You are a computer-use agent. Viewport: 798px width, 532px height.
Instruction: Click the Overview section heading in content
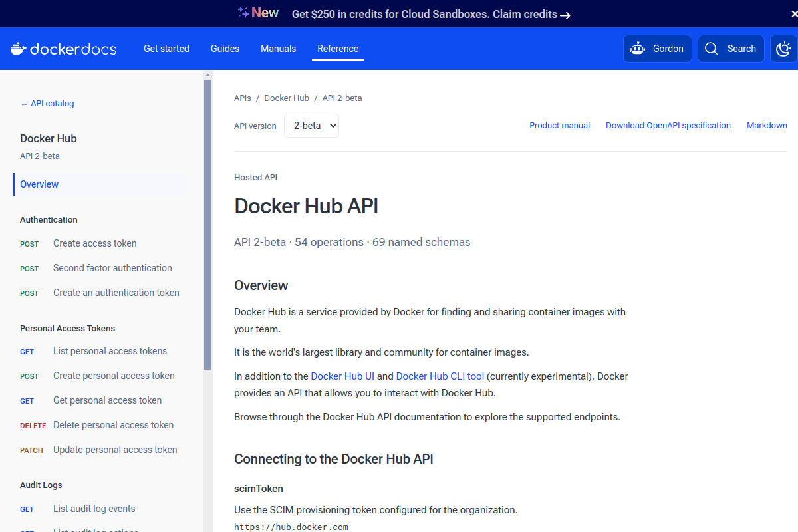pos(261,285)
